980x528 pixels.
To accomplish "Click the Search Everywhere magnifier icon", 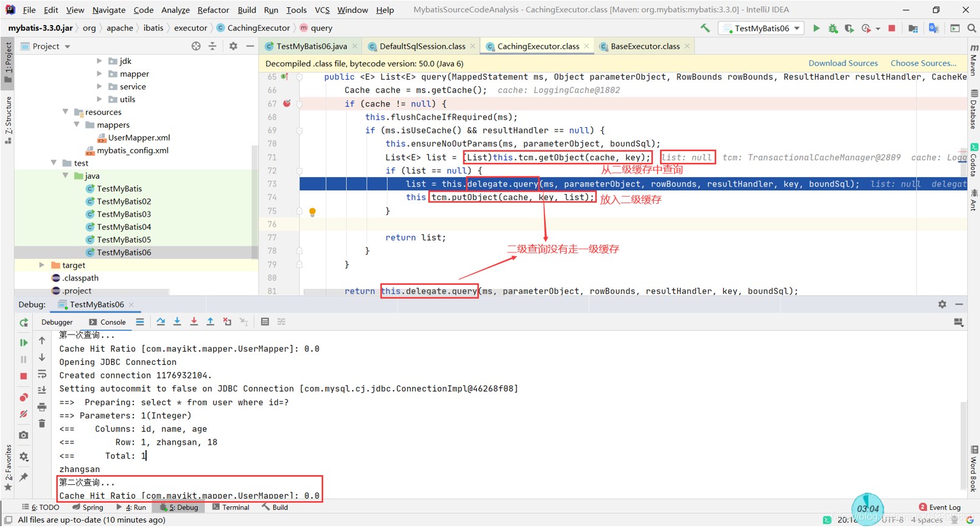I will pos(971,28).
